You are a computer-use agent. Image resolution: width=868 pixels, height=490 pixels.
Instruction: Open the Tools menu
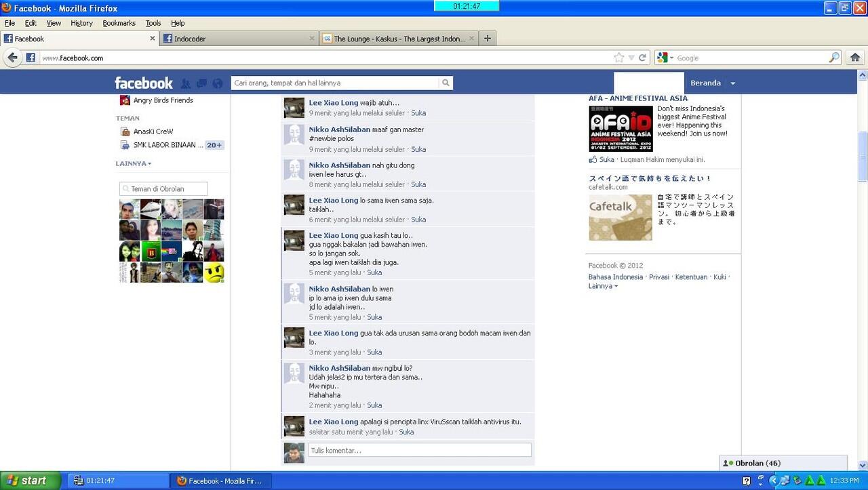tap(153, 23)
